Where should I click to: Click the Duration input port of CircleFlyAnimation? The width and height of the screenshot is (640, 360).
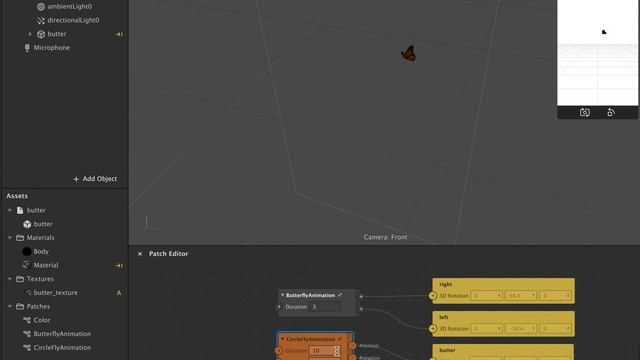point(279,351)
